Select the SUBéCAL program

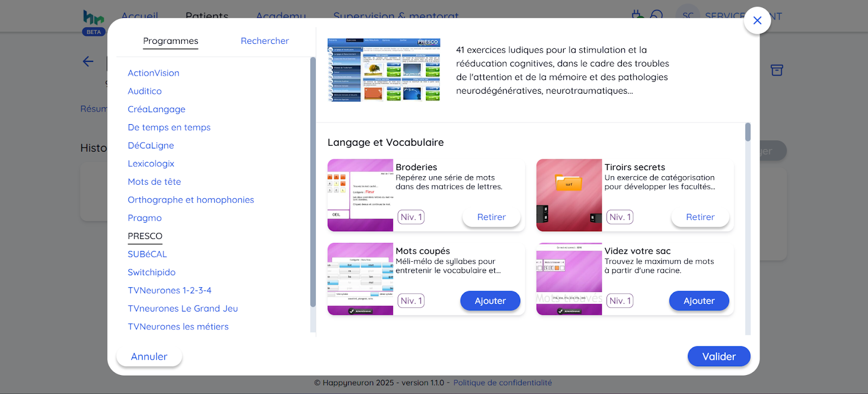147,254
